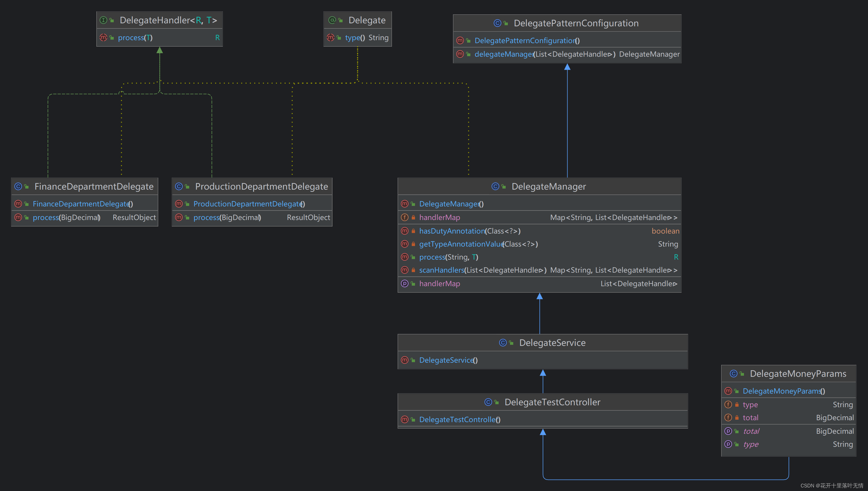The height and width of the screenshot is (491, 868).
Task: Click the DelegateService() constructor
Action: [x=448, y=360]
